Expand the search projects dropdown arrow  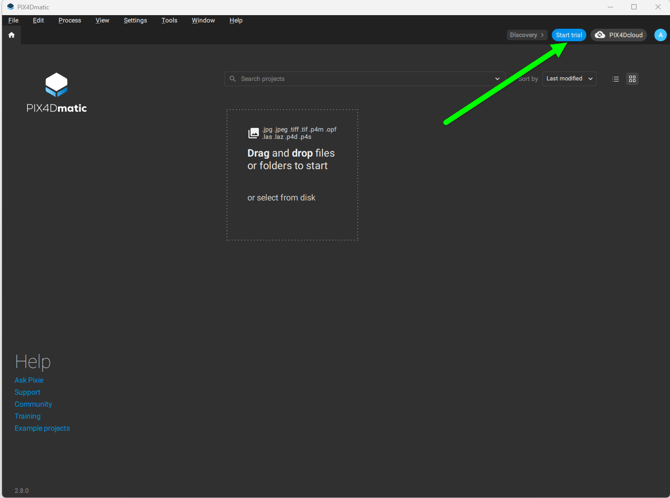pos(497,79)
